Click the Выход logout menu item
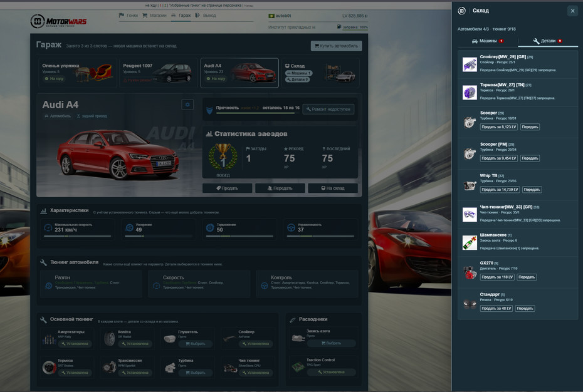583x392 pixels. 206,16
